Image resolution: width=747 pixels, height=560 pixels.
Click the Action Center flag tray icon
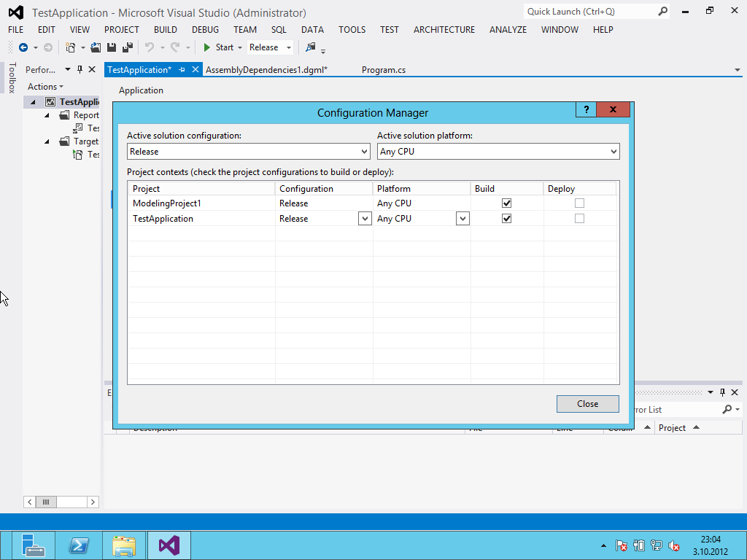[x=622, y=545]
